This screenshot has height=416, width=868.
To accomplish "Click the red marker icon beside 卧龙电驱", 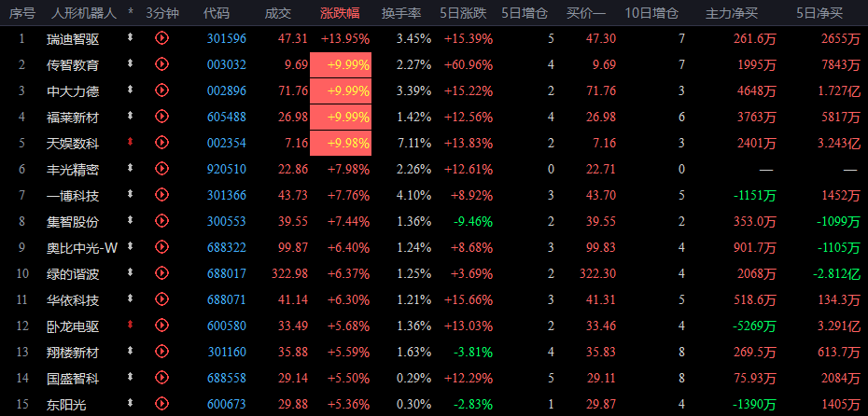I will click(131, 326).
